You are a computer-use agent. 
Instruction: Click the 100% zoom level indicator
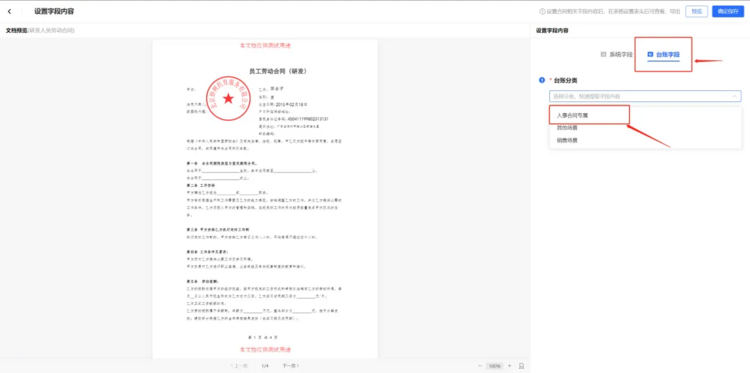tap(495, 366)
